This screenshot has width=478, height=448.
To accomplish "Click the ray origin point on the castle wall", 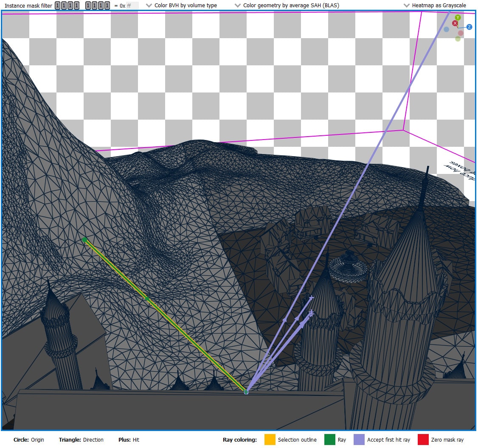I will coord(246,392).
